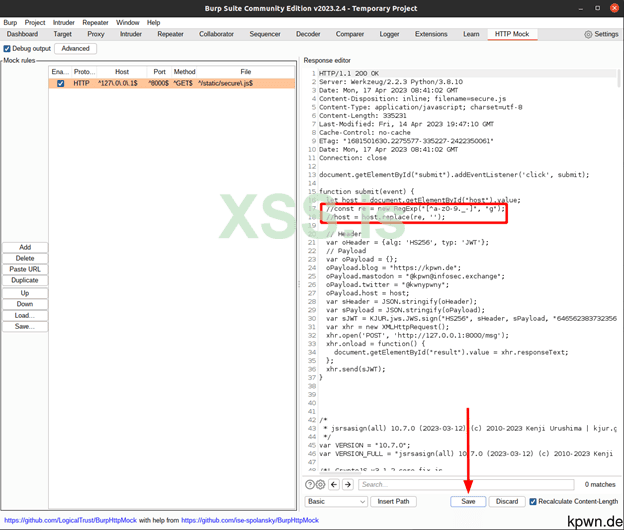Select the HTTP Mock tab
Image resolution: width=624 pixels, height=530 pixels.
[512, 34]
